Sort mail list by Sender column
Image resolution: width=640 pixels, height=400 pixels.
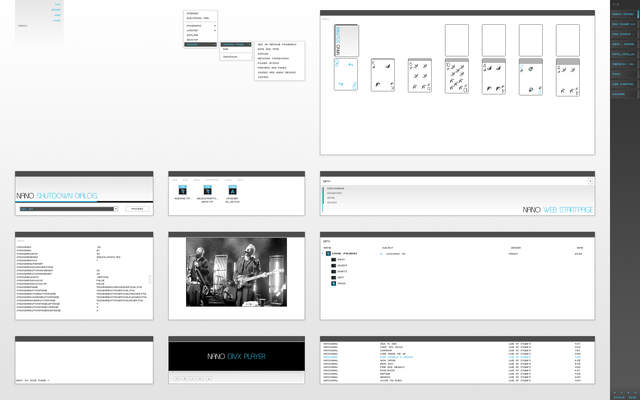point(516,248)
